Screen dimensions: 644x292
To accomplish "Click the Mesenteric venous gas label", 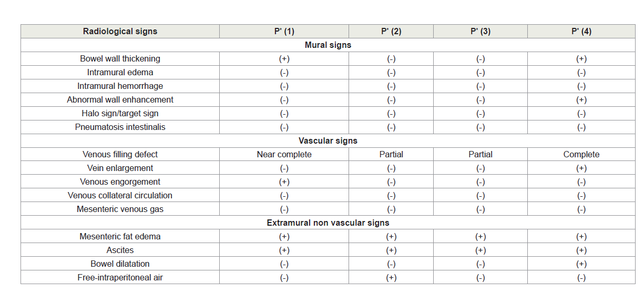I will coord(120,209).
